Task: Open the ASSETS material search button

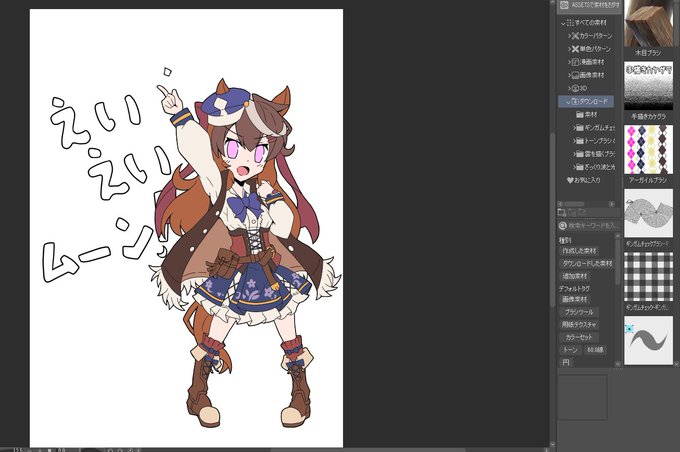Action: (x=590, y=6)
